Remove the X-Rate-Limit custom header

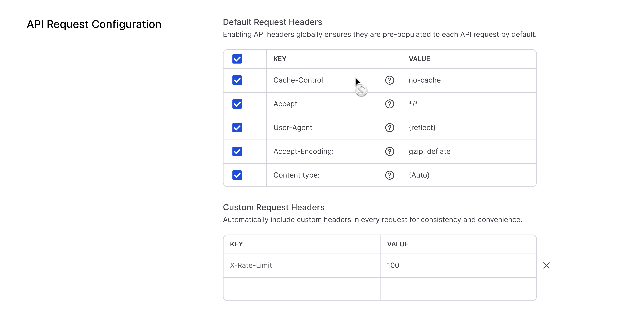[546, 265]
